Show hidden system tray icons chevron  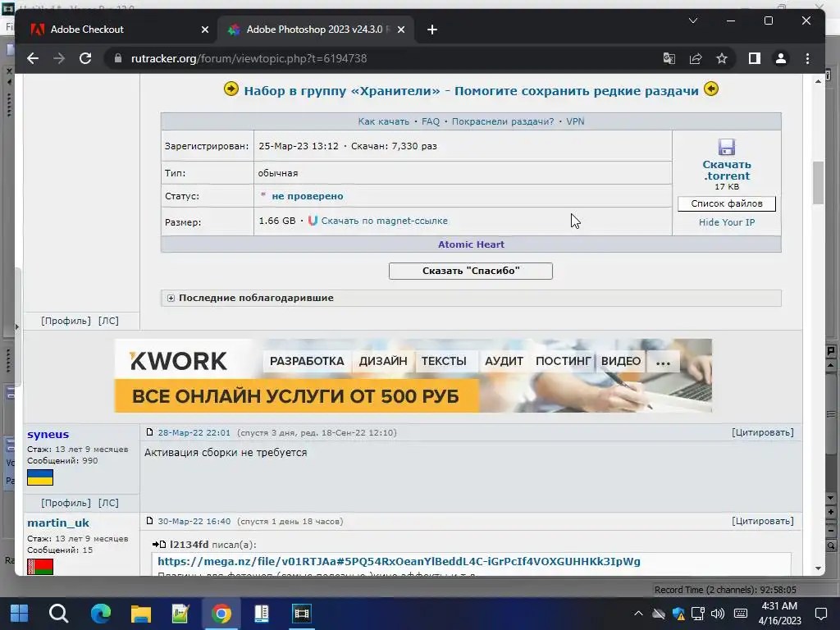click(638, 614)
